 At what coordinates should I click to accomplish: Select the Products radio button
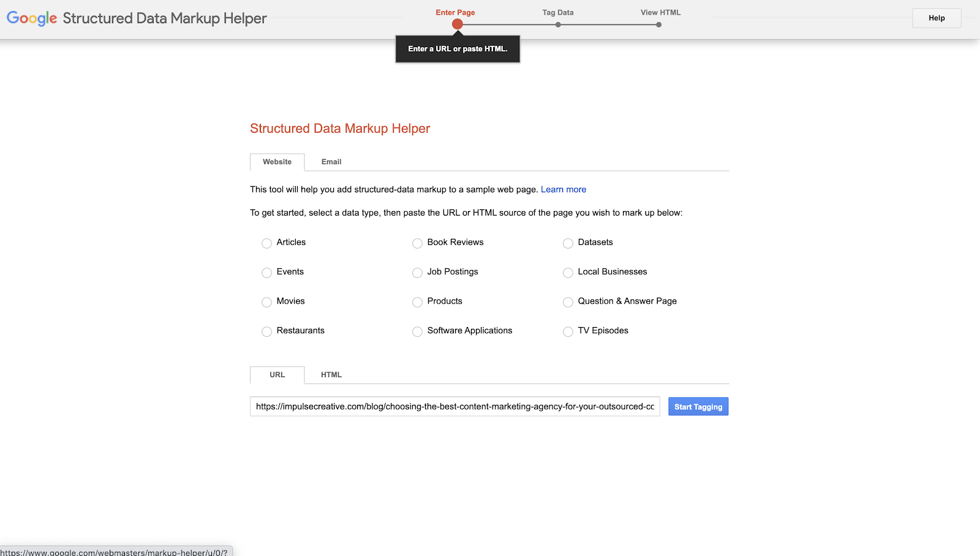(417, 302)
